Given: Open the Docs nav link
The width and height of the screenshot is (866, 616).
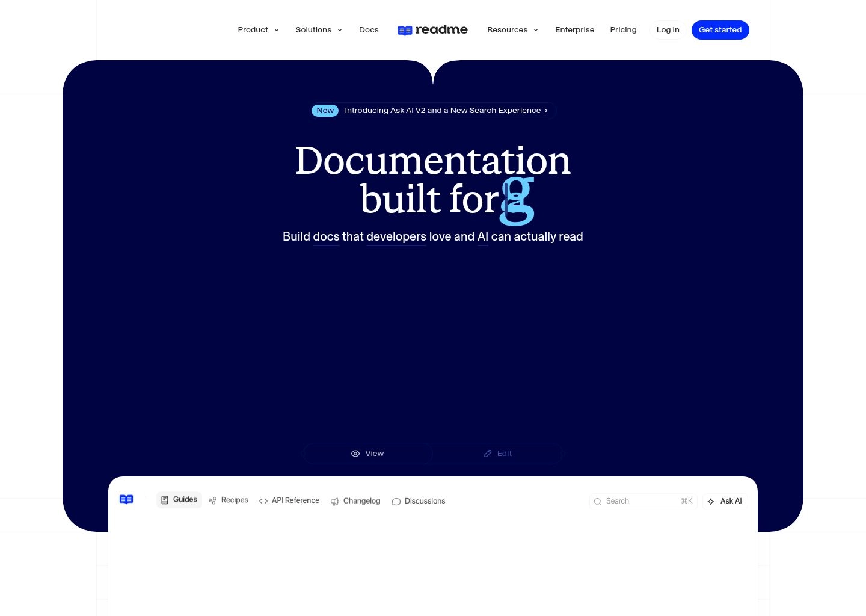Looking at the screenshot, I should (369, 30).
